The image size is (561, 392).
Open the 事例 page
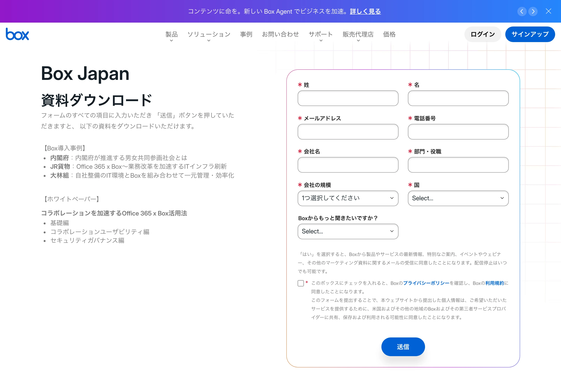pyautogui.click(x=246, y=34)
